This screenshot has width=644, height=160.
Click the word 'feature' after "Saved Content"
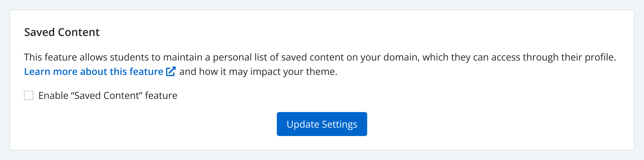coord(161,96)
